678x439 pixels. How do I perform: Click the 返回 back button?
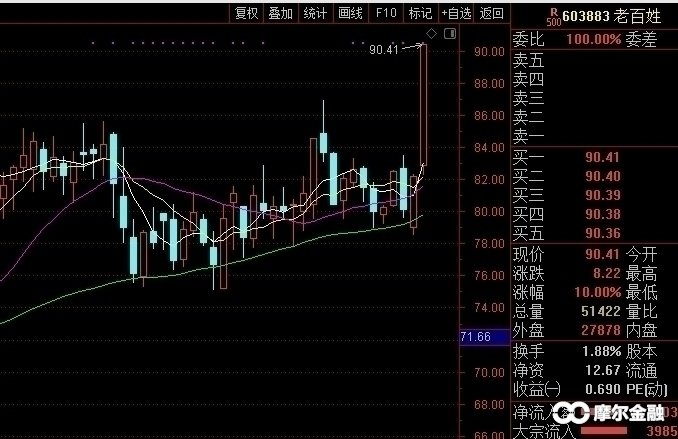coord(491,13)
